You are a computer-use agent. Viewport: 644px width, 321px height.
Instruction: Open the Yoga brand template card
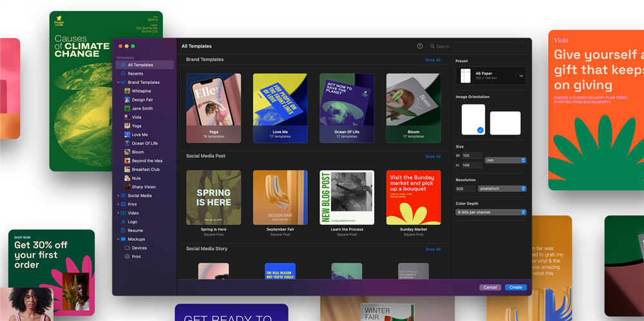pos(214,108)
